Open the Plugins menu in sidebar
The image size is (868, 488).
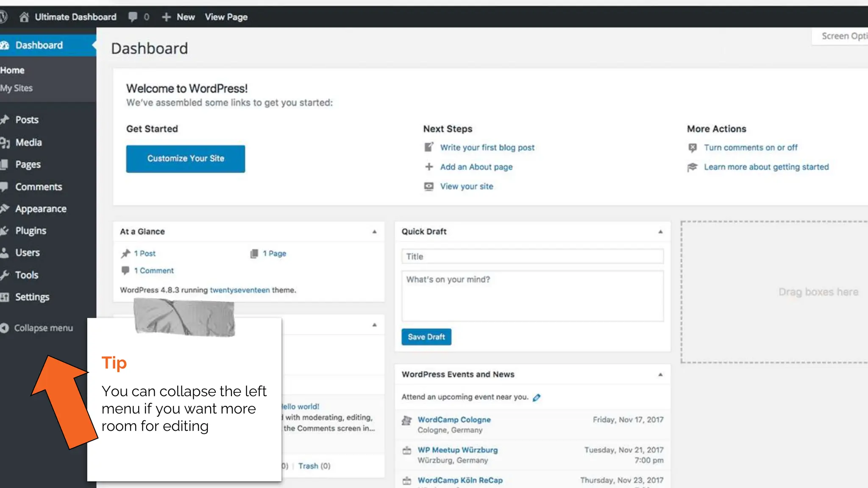pos(31,230)
